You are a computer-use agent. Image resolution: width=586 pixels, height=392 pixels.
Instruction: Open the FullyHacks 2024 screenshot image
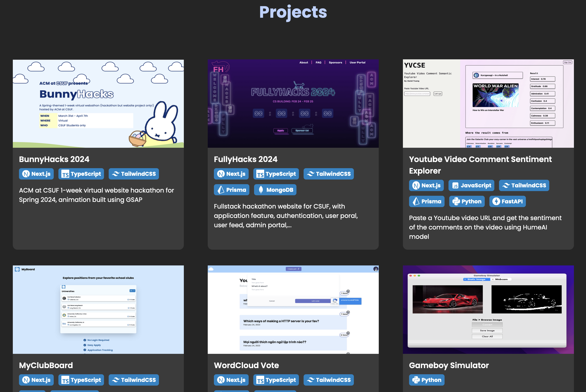coord(293,103)
